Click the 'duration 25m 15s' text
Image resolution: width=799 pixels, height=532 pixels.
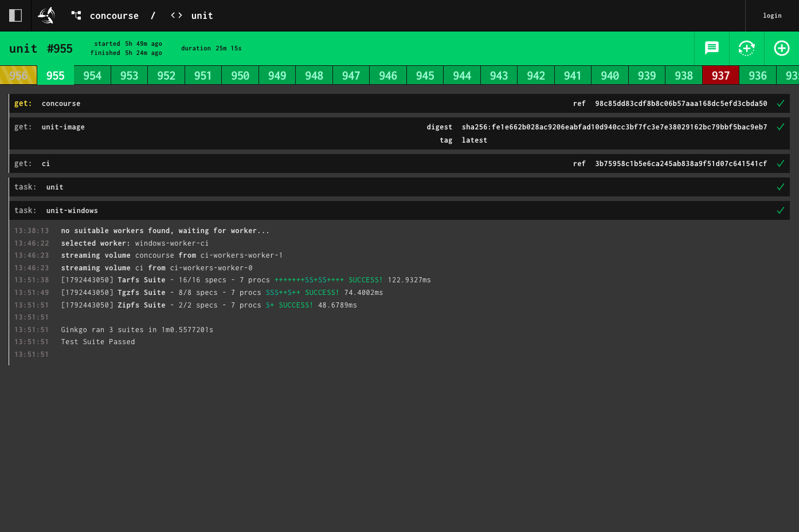[211, 49]
